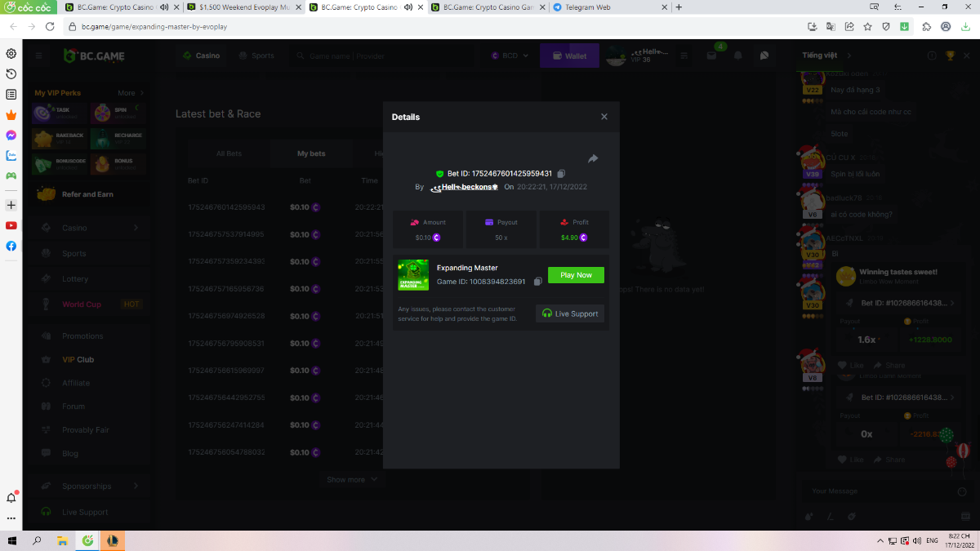Click the share arrow icon in Details
Screen dimensions: 980x551
coord(593,158)
